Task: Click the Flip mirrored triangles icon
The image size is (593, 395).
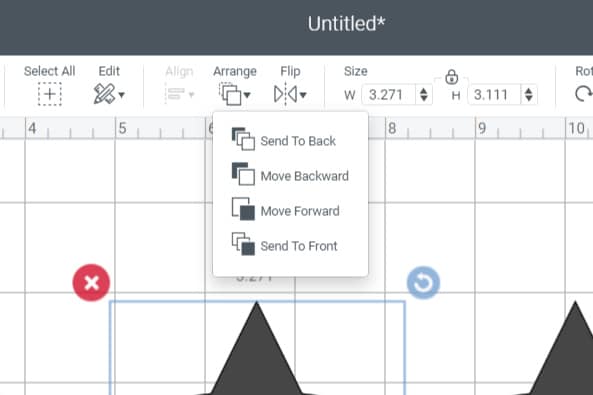Action: 285,94
